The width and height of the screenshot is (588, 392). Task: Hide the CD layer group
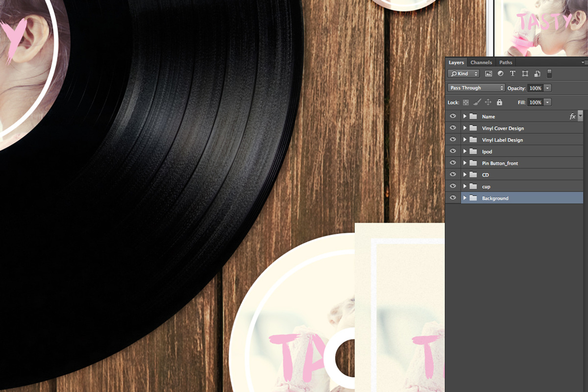tap(453, 174)
